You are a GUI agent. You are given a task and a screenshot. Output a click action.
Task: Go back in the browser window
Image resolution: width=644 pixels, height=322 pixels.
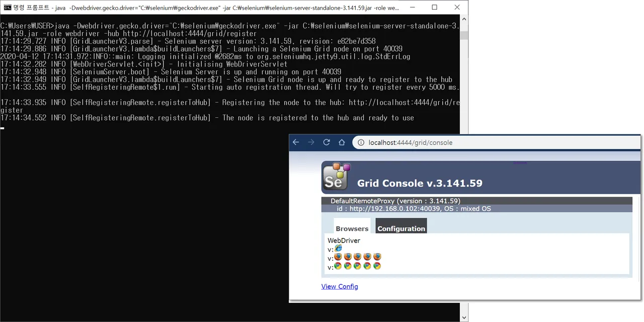[x=296, y=142]
